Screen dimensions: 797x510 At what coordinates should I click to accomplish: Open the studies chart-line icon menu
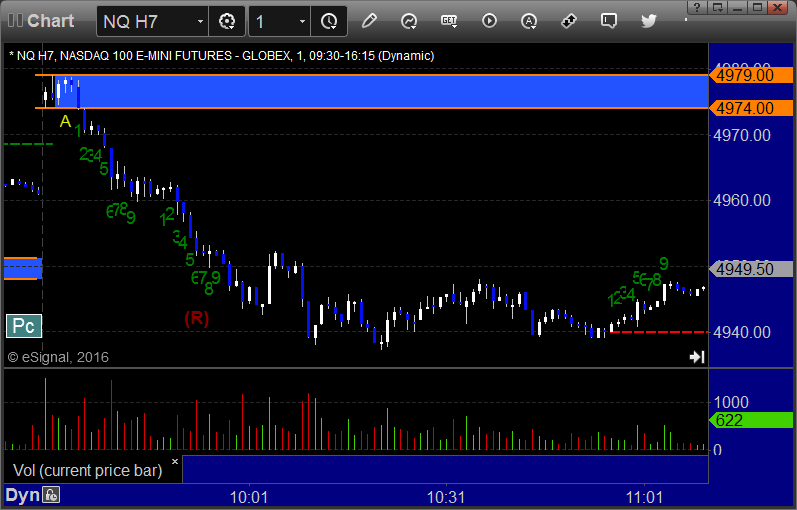(409, 21)
